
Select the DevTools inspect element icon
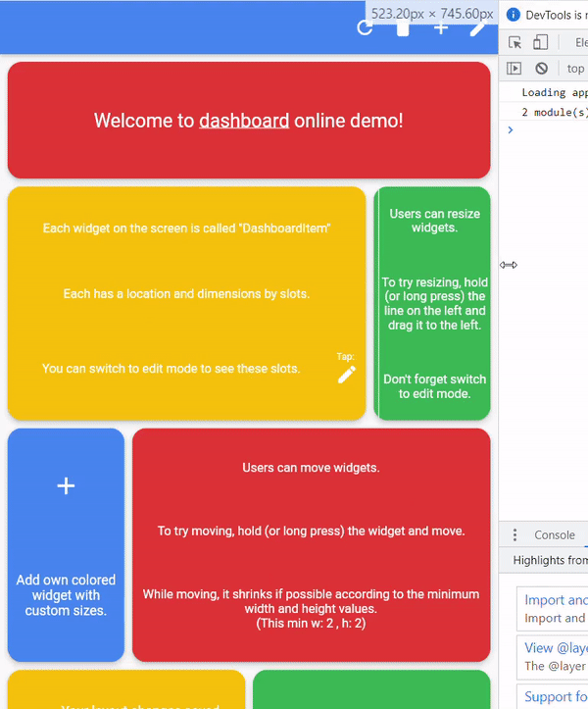pos(514,42)
